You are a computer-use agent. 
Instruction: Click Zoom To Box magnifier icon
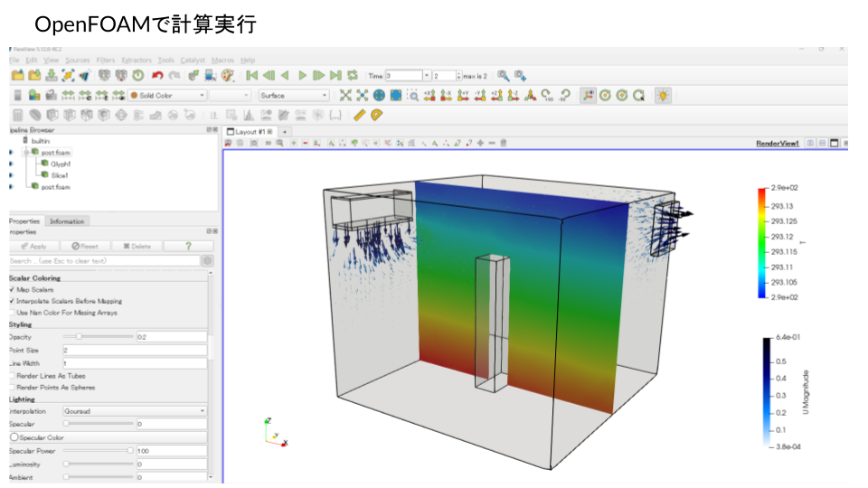(x=413, y=95)
